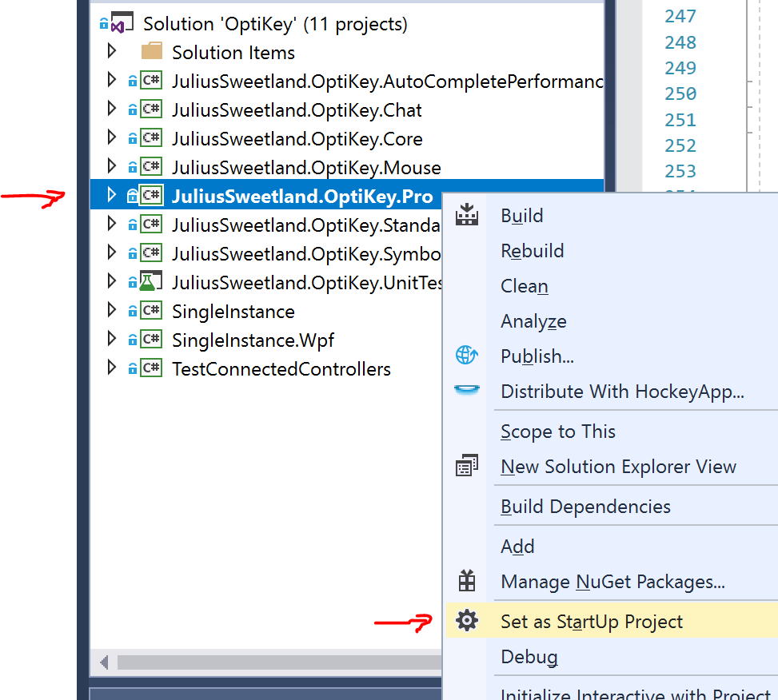Click the C# icon beside SingleInstance project

pos(152,311)
